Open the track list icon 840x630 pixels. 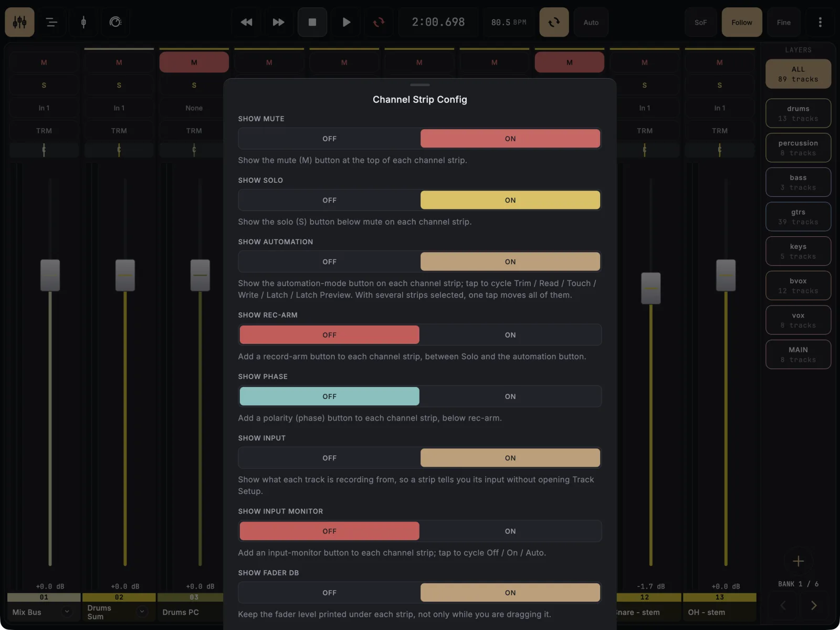pyautogui.click(x=51, y=22)
